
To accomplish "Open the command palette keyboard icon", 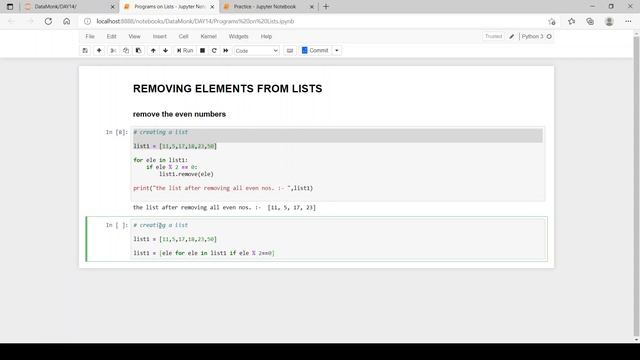I will (x=290, y=51).
